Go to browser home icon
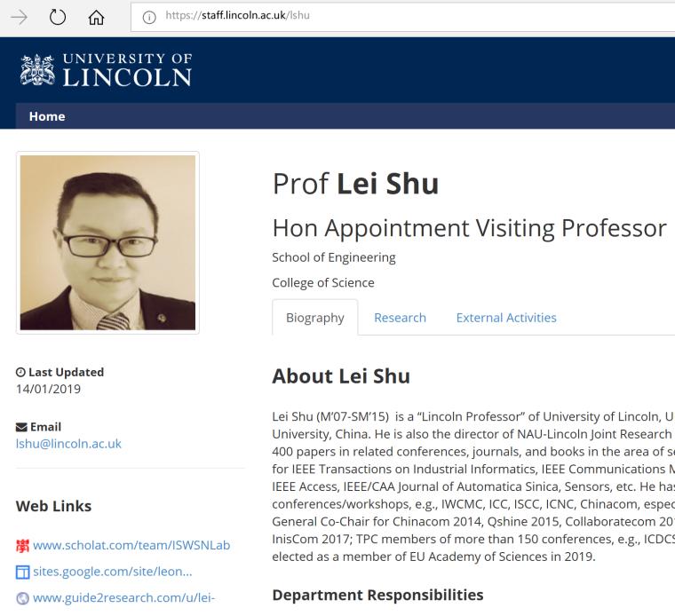675x616 pixels. tap(96, 16)
